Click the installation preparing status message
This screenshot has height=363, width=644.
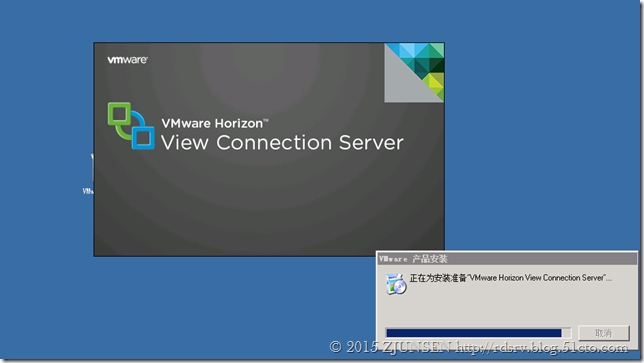pyautogui.click(x=511, y=278)
